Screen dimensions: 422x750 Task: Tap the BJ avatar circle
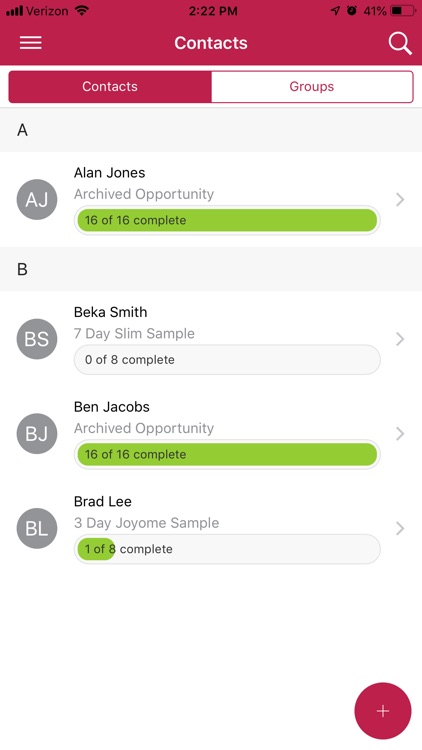coord(37,434)
